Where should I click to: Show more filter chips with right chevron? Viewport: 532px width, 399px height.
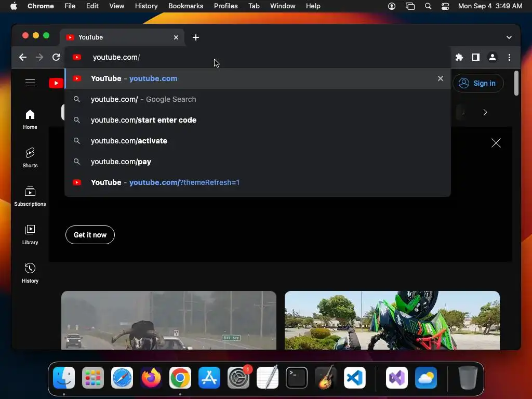point(485,112)
